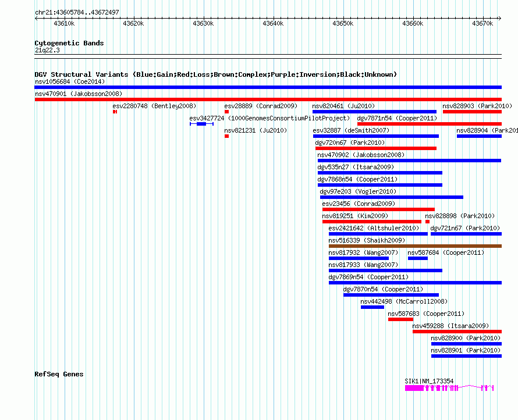Click the 43670k ruler position label
The height and width of the screenshot is (420, 518).
pyautogui.click(x=482, y=23)
